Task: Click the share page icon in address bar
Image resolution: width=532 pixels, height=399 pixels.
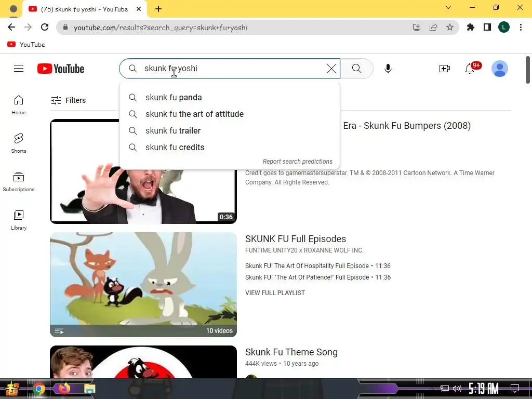Action: click(433, 27)
